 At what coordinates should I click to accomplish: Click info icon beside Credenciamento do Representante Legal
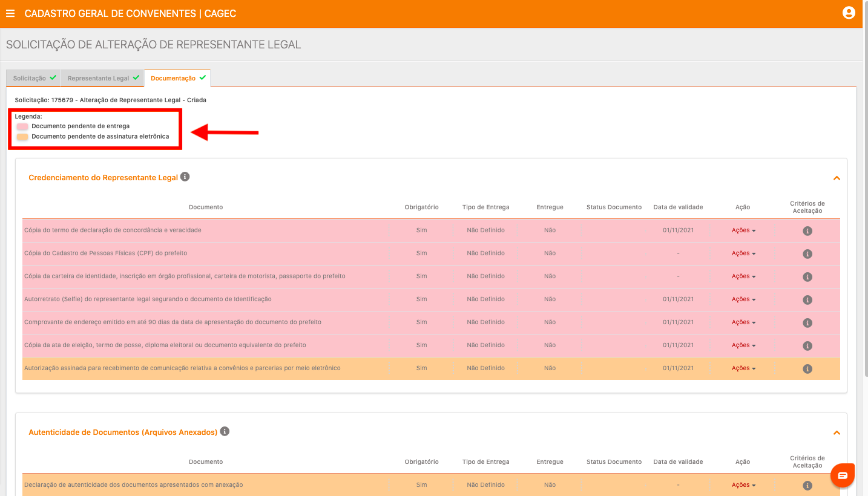185,177
